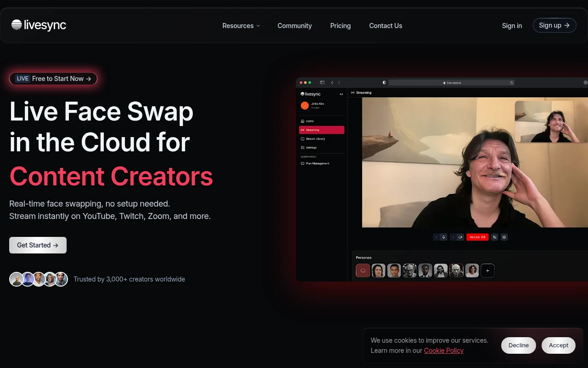Toggle the camera in the stream controls

click(x=460, y=237)
